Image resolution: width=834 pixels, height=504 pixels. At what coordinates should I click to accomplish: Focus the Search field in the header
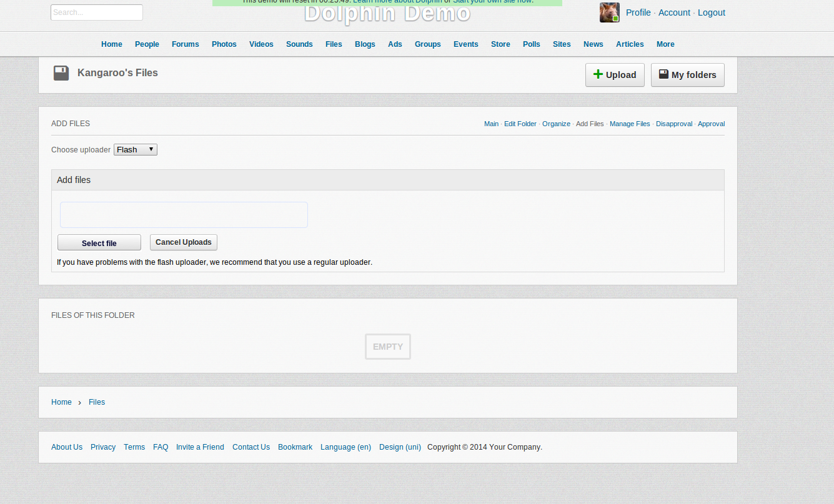(x=97, y=12)
